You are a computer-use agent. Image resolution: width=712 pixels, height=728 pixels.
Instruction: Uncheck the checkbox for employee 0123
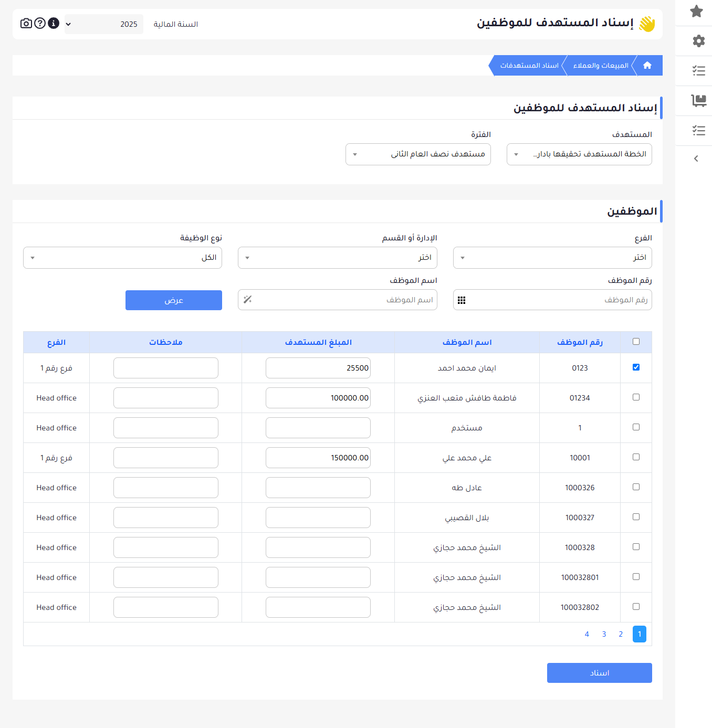(636, 367)
